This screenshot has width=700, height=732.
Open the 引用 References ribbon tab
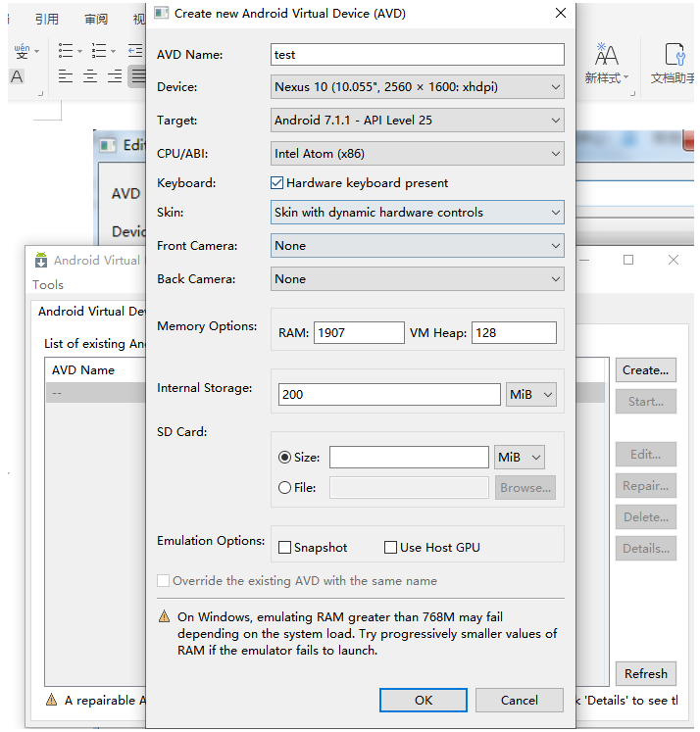point(47,19)
